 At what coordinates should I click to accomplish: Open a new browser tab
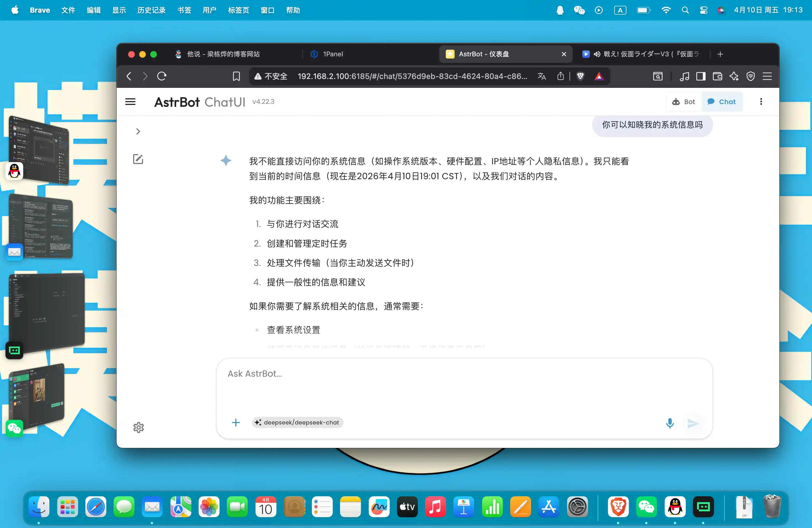point(720,54)
